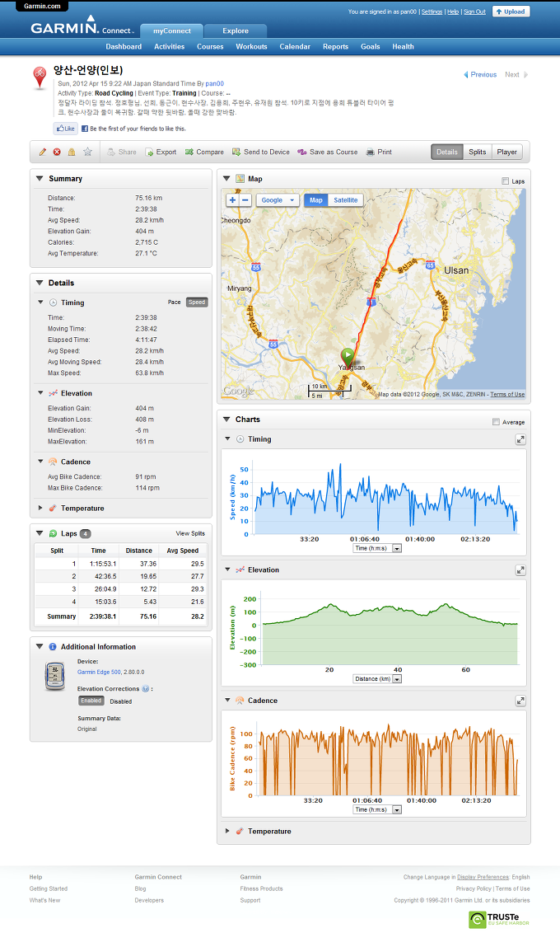This screenshot has width=560, height=947.
Task: Open Elevation chart Distance (km) dropdown
Action: [377, 679]
